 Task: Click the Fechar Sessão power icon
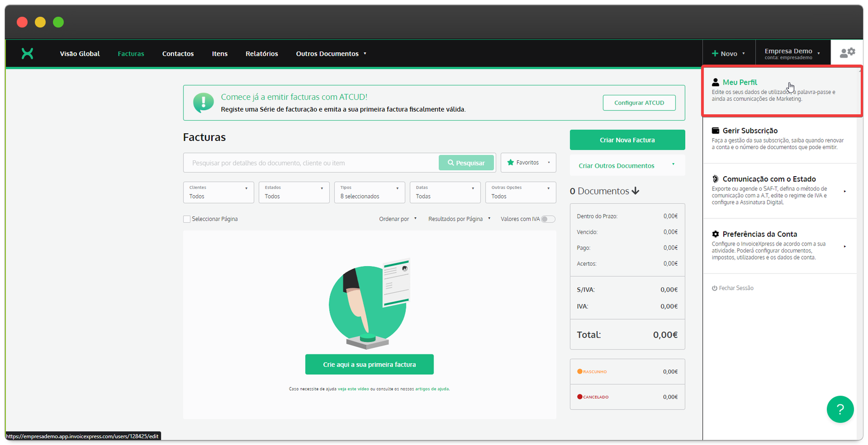point(714,288)
